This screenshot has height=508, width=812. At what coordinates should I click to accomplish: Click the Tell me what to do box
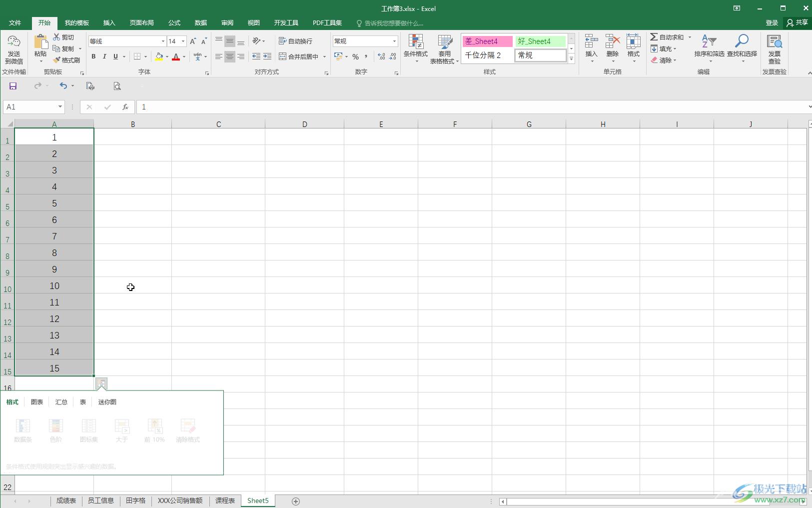click(390, 23)
